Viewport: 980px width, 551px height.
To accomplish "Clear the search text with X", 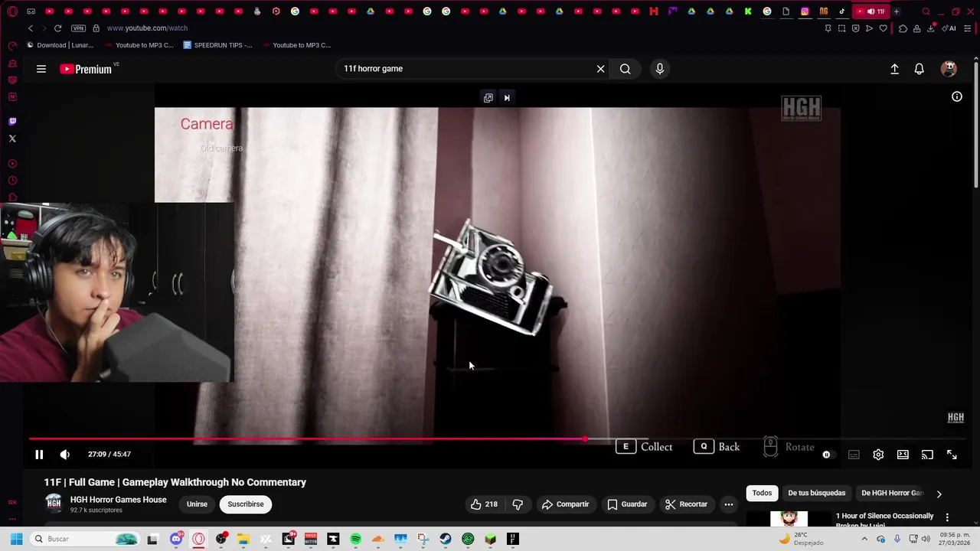I will 601,69.
